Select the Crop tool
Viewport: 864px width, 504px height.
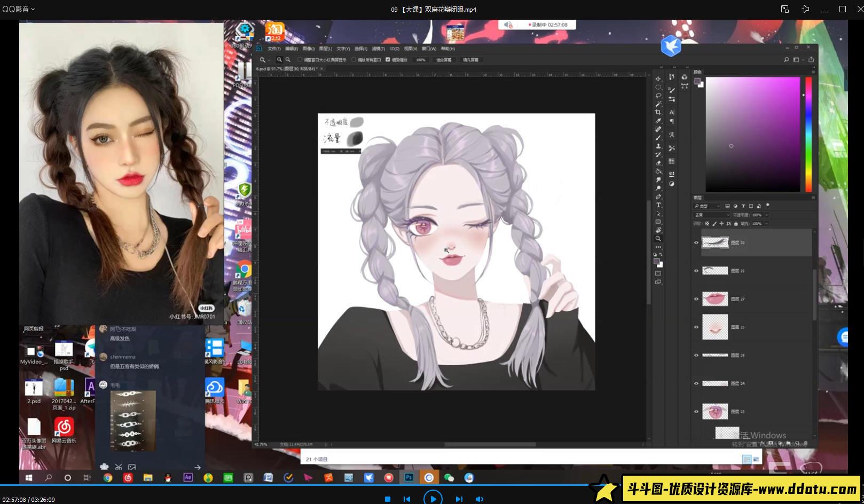click(x=658, y=112)
